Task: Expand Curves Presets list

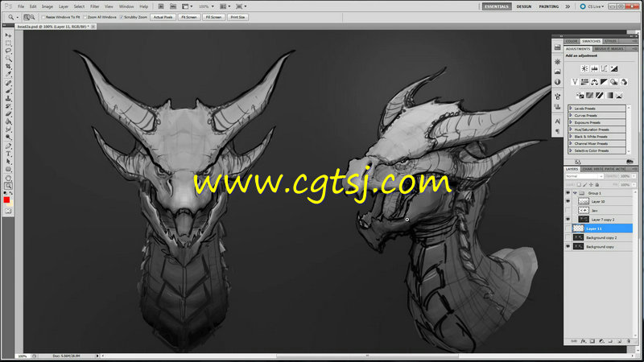Action: click(571, 115)
